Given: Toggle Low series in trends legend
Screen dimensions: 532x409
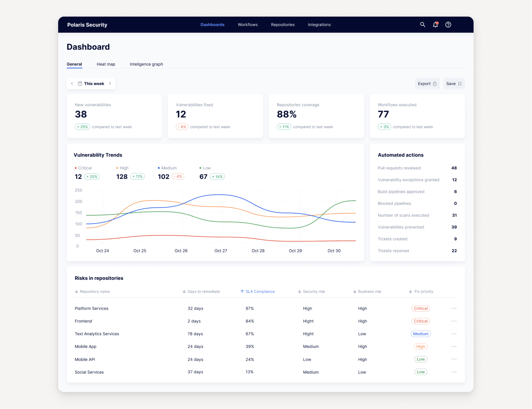Looking at the screenshot, I should (205, 168).
